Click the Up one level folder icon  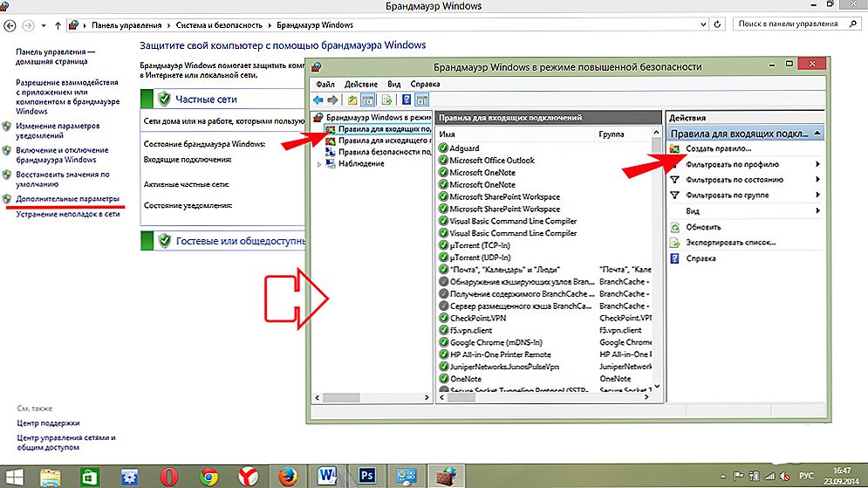click(352, 100)
